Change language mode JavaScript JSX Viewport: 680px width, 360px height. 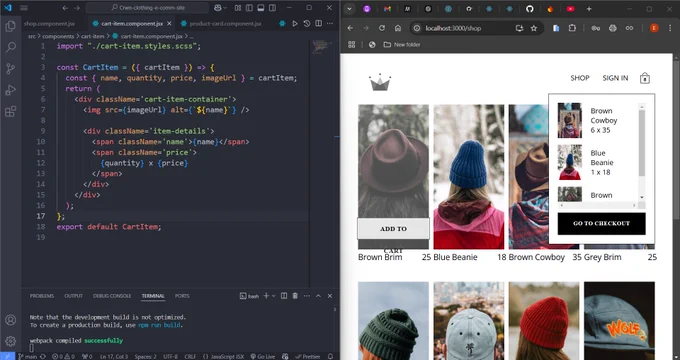223,357
